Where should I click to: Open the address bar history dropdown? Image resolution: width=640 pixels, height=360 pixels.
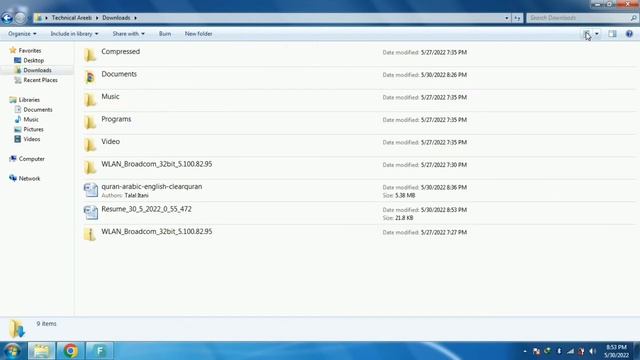click(x=507, y=18)
